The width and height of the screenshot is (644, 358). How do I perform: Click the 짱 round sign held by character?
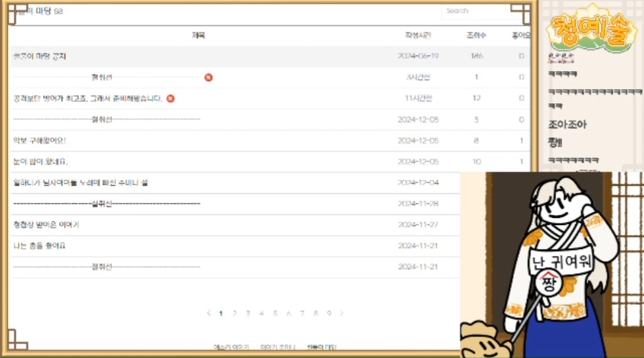coord(548,283)
